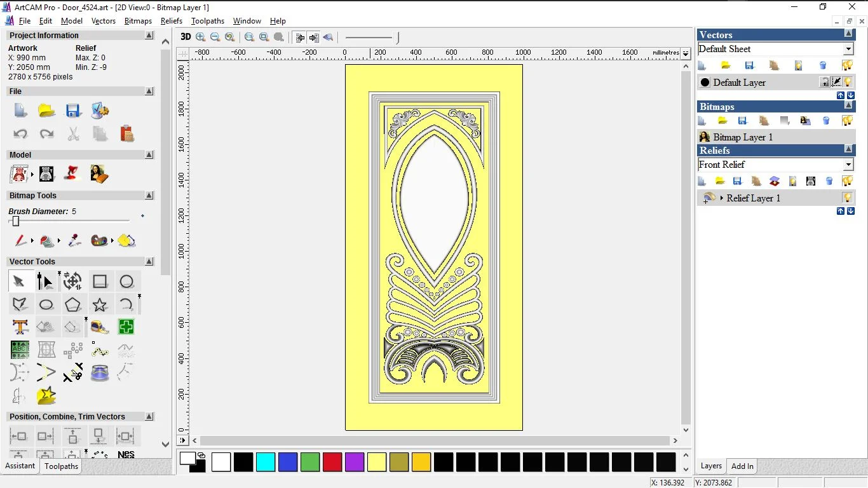Pick the cyan color swatch
Image resolution: width=868 pixels, height=488 pixels.
click(266, 462)
